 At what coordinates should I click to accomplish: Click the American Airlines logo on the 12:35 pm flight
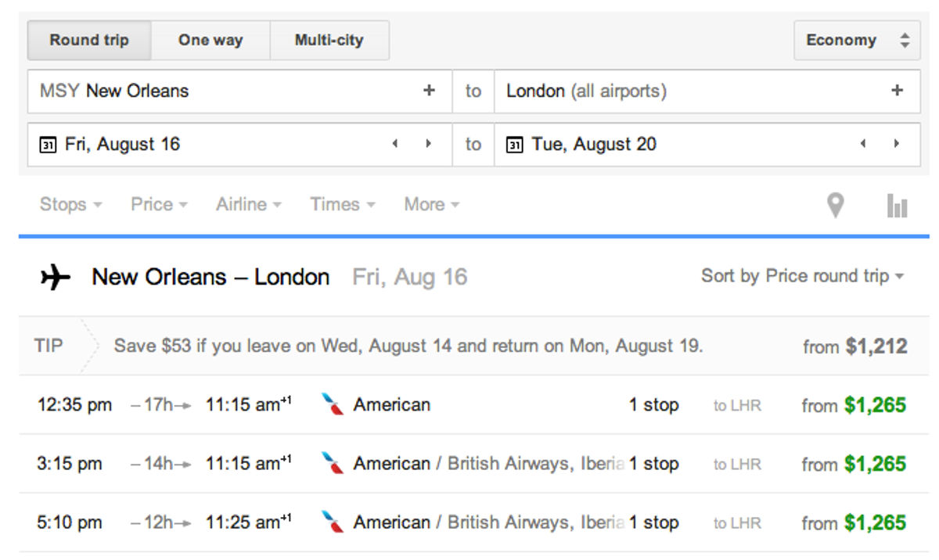(x=332, y=404)
